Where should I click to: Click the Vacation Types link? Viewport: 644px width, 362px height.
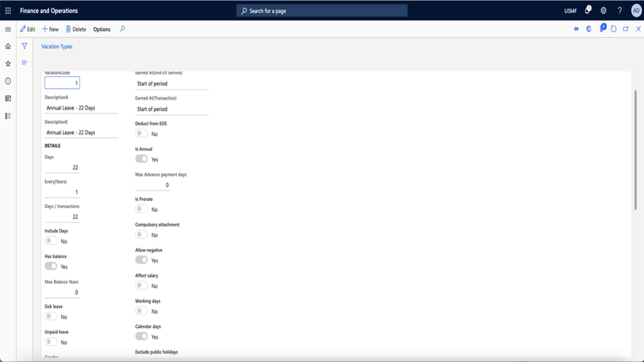click(x=57, y=46)
